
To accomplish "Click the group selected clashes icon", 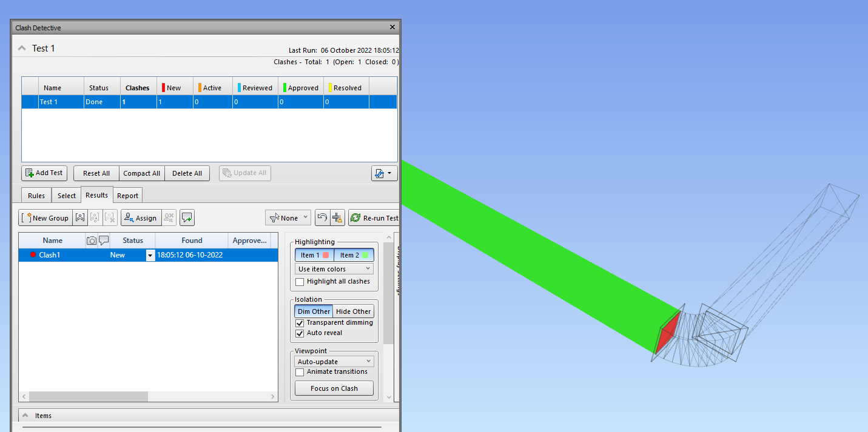I will pos(80,218).
